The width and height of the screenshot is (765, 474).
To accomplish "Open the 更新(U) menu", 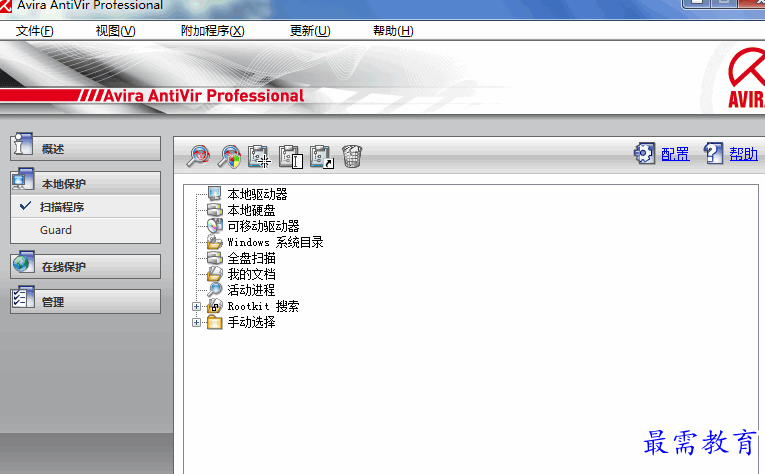I will pos(310,31).
